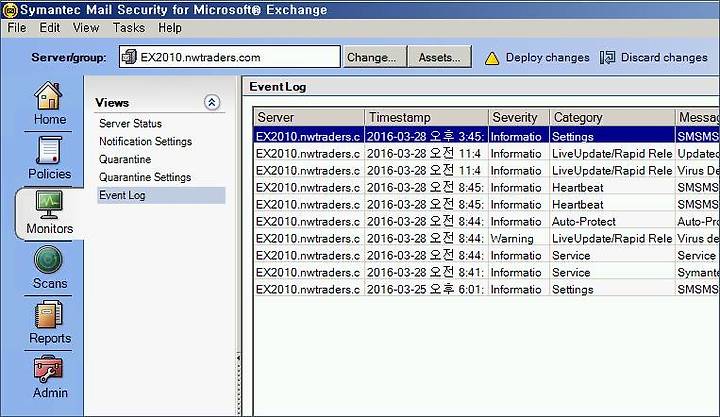This screenshot has width=720, height=417.
Task: Click the Symantec app icon in title bar
Action: click(x=10, y=10)
